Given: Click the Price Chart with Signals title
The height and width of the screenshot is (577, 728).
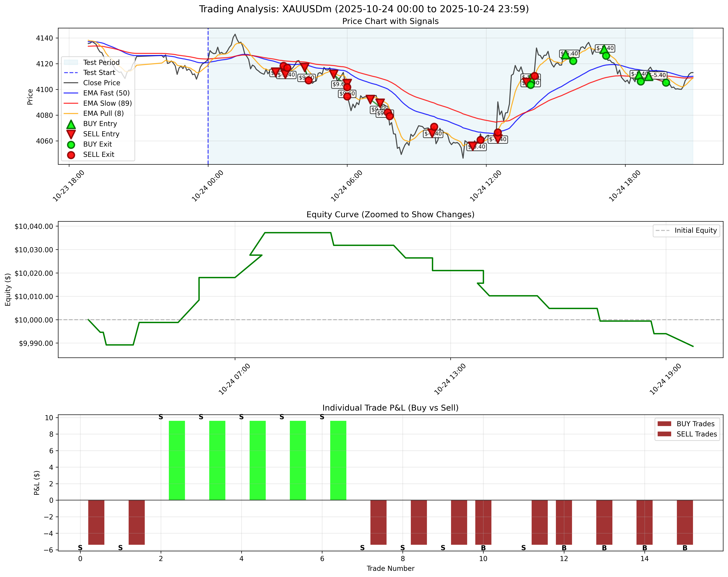Looking at the screenshot, I should pyautogui.click(x=390, y=21).
